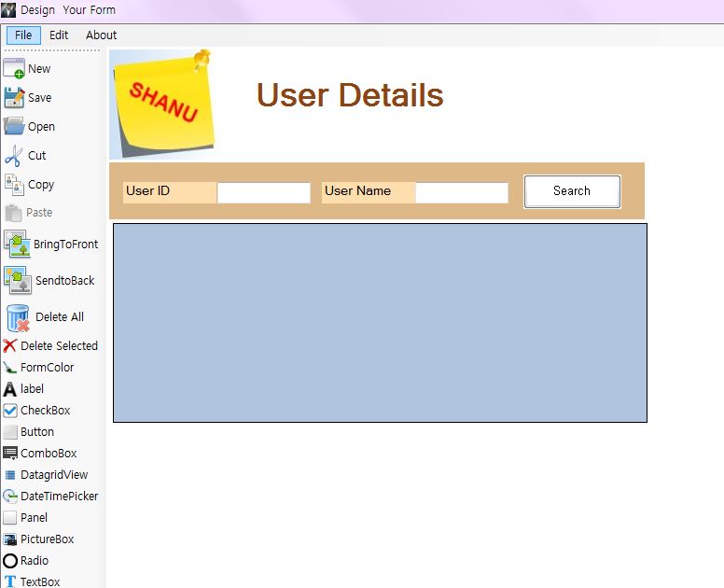Screen dimensions: 724x588
Task: Click the red X Delete Selected icon
Action: pyautogui.click(x=9, y=345)
